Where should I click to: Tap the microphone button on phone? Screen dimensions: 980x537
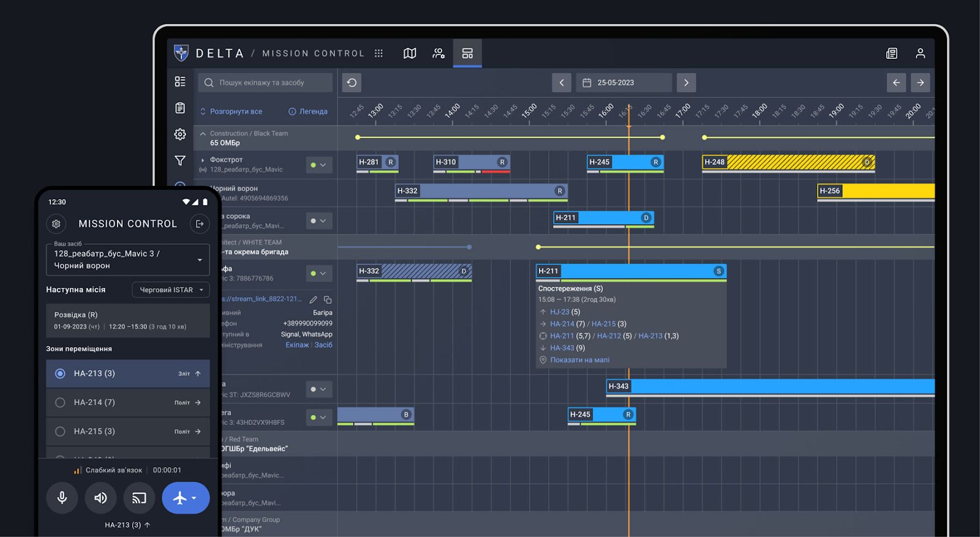(x=62, y=498)
